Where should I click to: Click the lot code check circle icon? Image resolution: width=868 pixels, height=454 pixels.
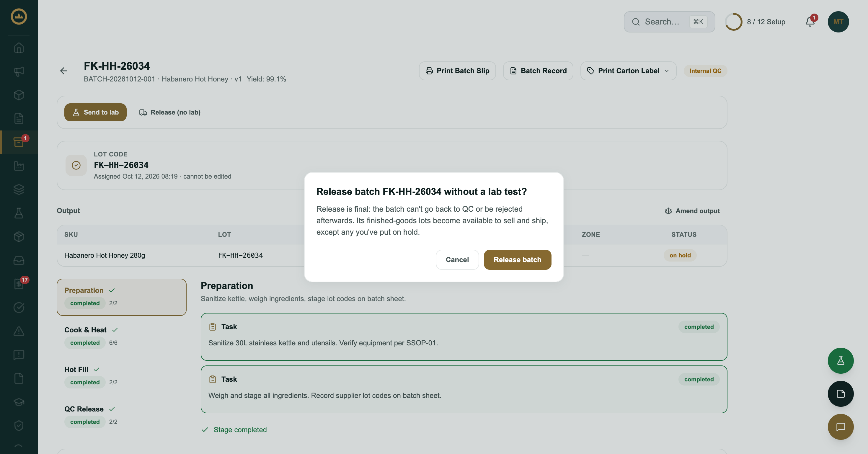(x=76, y=165)
